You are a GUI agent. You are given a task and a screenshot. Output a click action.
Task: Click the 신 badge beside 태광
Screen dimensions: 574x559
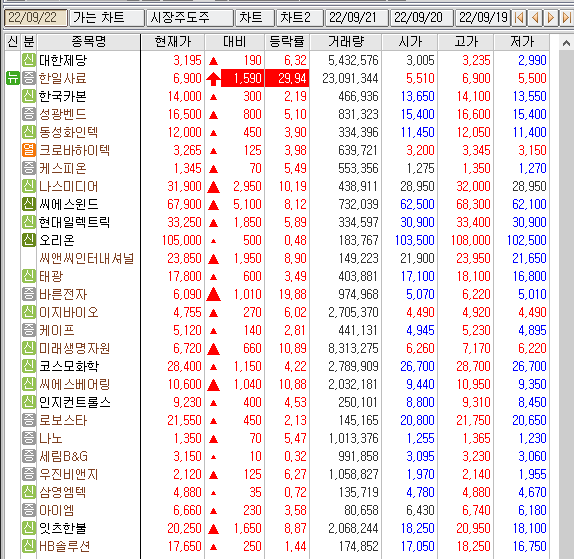coord(29,276)
